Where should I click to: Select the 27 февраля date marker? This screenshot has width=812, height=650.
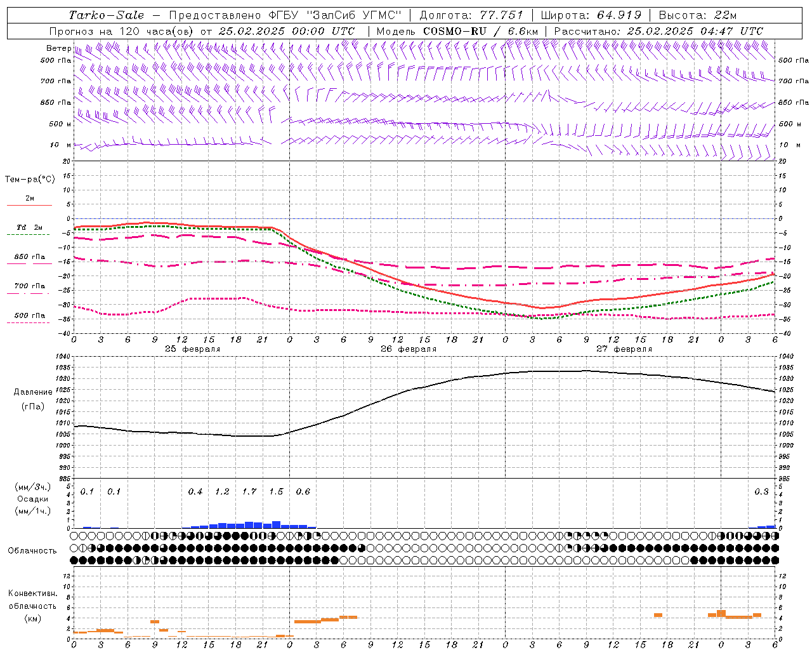(x=624, y=349)
